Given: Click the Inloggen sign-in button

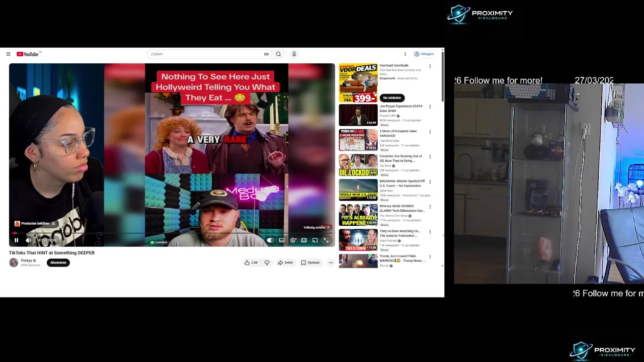Looking at the screenshot, I should pos(424,54).
